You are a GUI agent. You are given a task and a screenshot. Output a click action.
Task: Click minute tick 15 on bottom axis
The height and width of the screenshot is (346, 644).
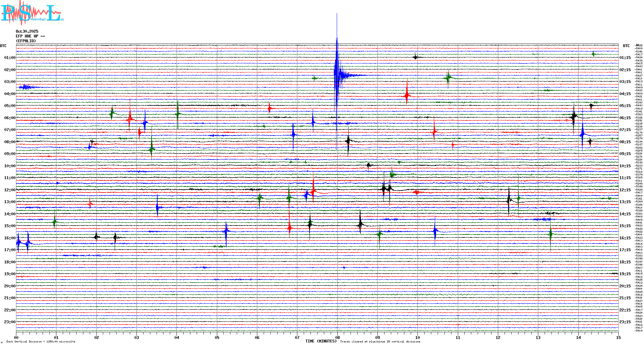click(x=618, y=337)
